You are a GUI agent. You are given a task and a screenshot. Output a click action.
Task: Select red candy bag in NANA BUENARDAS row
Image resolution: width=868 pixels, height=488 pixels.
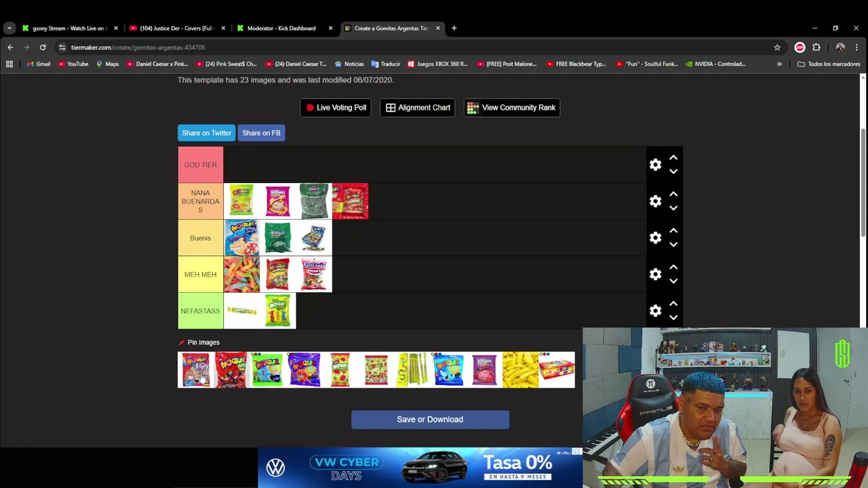tap(350, 201)
